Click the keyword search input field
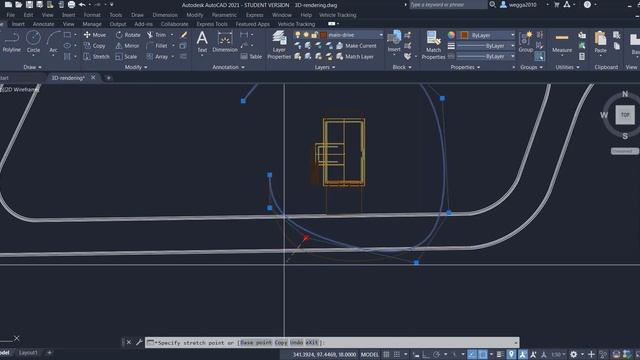The height and width of the screenshot is (360, 640). pos(448,4)
